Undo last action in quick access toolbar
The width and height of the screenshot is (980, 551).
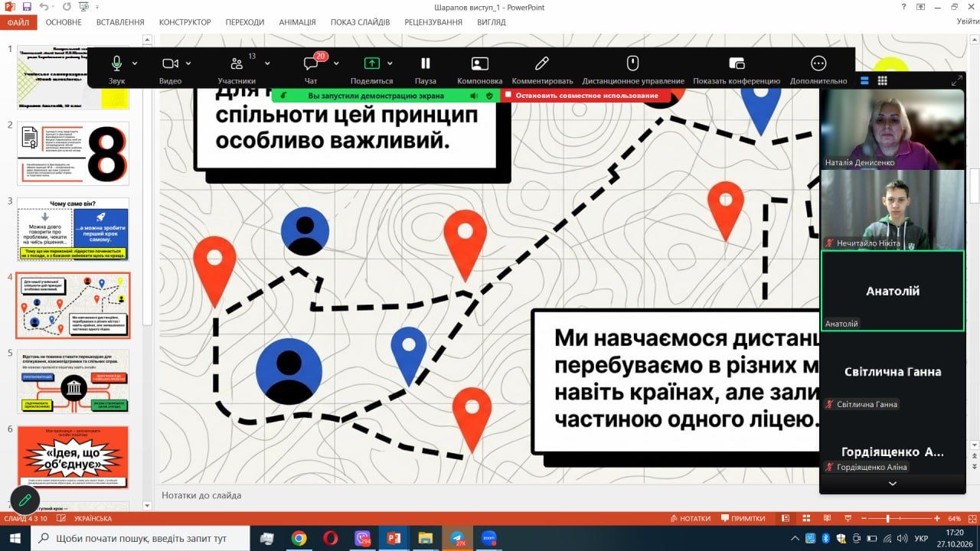[44, 7]
